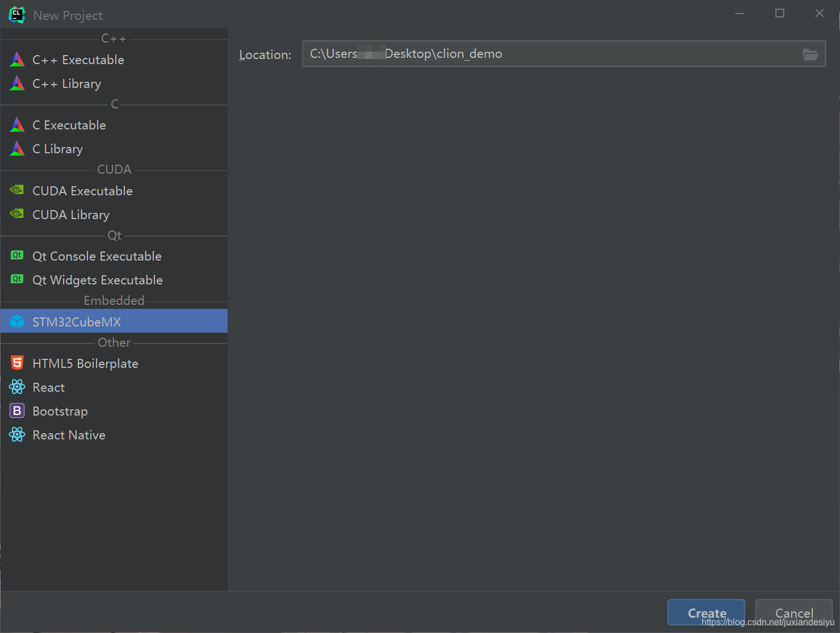Choose C Executable project type
Viewport: 840px width, 633px height.
114,125
